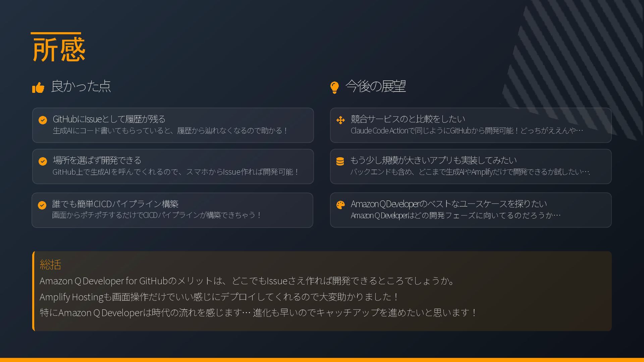Click the line GitHub上で生成AIを呼んでくれるので、スマホからIssue作れば開発可能！
This screenshot has height=362, width=644.
coord(176,172)
